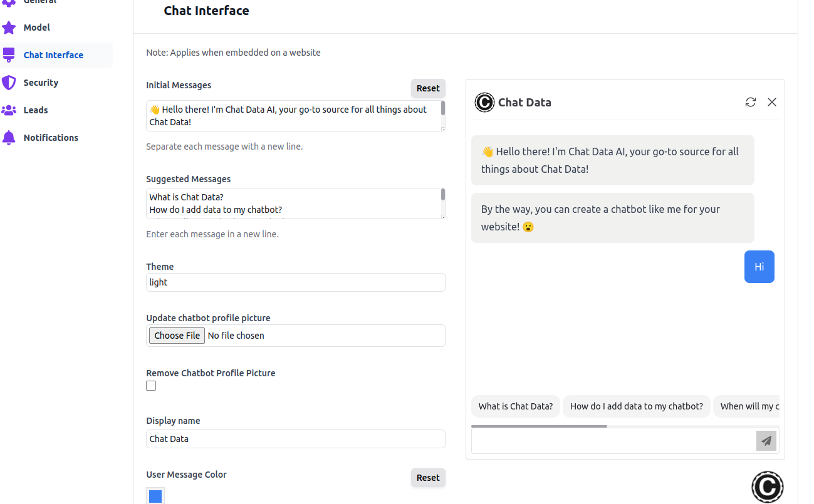Click the refresh chat icon
The width and height of the screenshot is (814, 504).
(x=751, y=102)
